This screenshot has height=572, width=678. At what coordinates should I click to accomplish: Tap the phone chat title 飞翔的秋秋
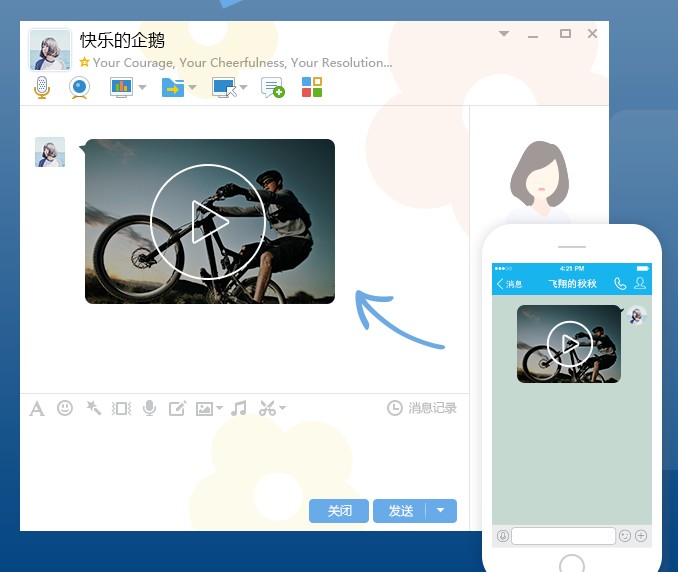coord(572,284)
